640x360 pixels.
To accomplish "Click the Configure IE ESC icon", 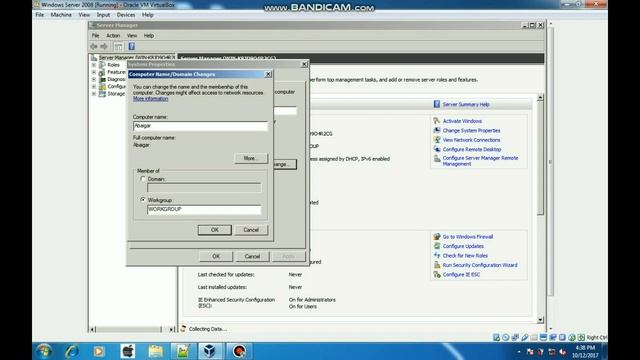I will pos(437,274).
